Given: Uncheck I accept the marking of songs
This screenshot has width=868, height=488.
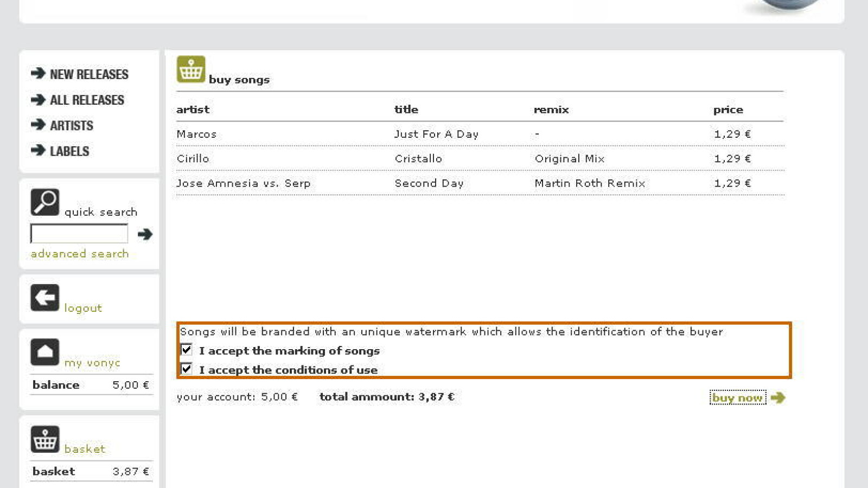Looking at the screenshot, I should (186, 350).
